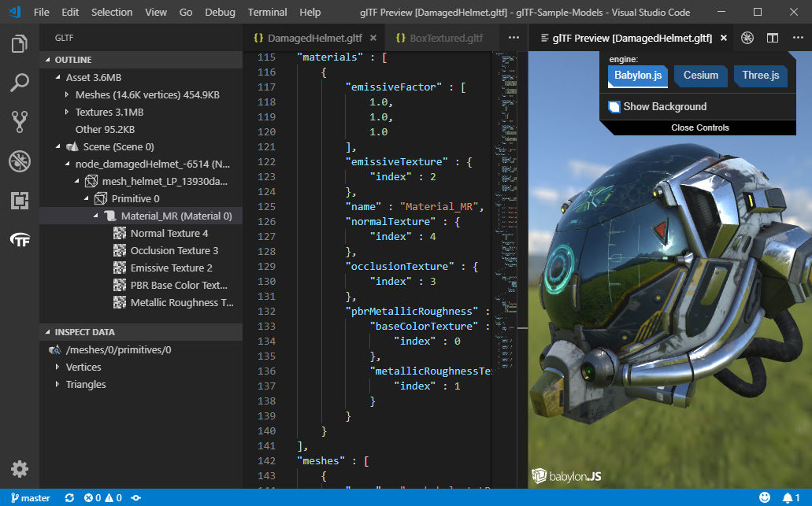The height and width of the screenshot is (506, 812).
Task: Click the Primitive 0 cube icon
Action: (x=101, y=198)
